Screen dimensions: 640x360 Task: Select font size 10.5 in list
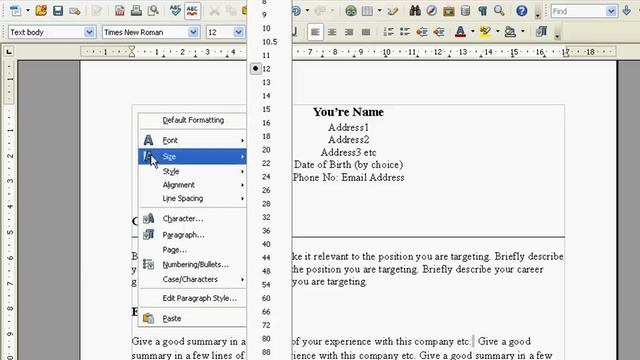[x=269, y=42]
